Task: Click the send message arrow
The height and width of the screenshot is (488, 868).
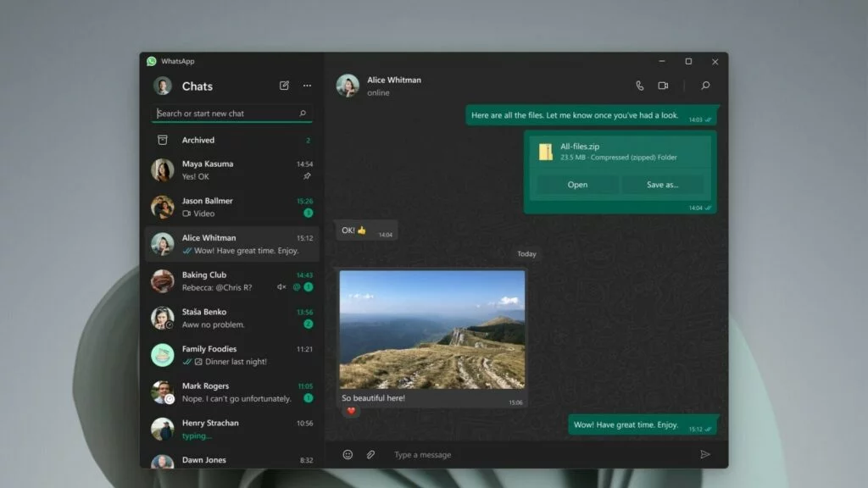Action: [x=704, y=454]
